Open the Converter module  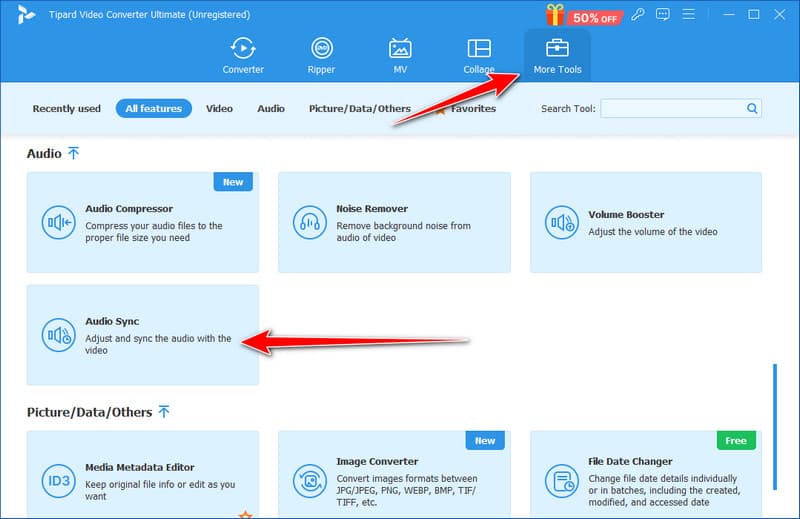point(243,56)
